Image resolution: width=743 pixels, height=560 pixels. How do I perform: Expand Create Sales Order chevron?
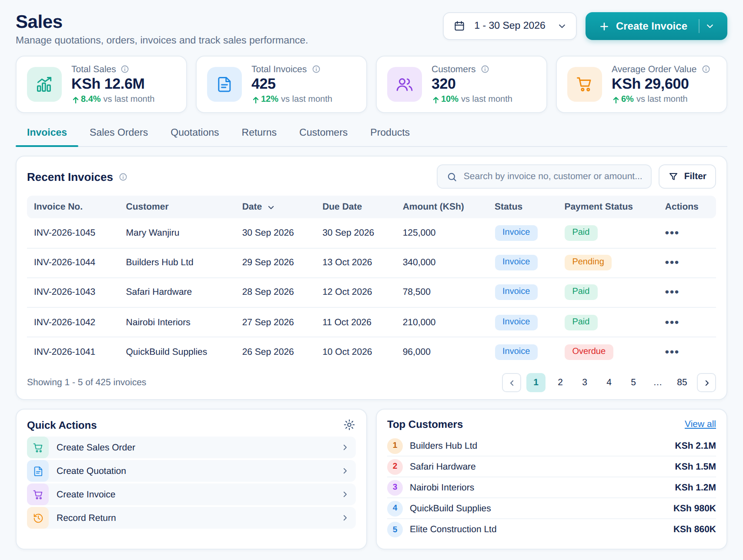point(345,447)
